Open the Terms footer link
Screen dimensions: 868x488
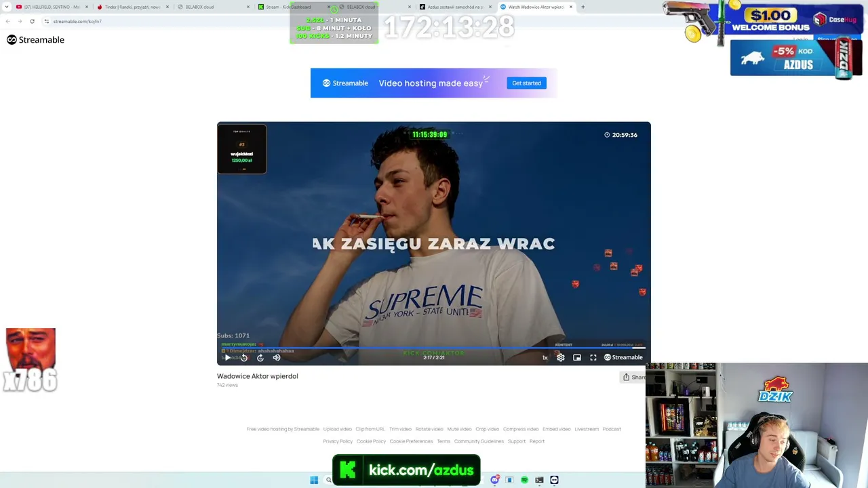coord(443,441)
